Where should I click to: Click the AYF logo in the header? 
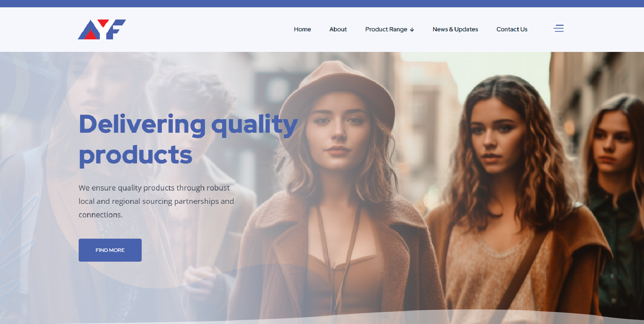coord(102,29)
